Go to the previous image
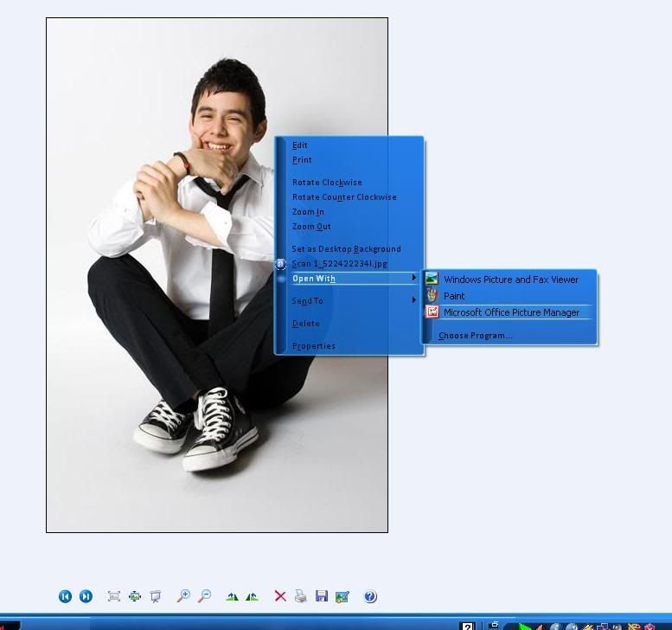The image size is (672, 630). click(x=65, y=596)
